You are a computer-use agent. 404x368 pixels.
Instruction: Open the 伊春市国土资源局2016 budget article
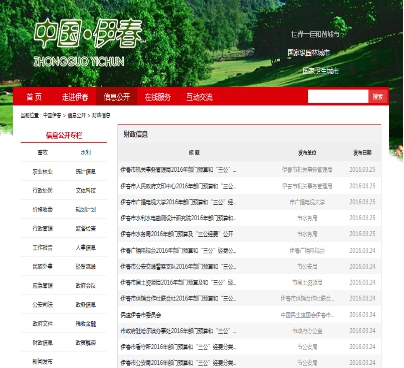tap(178, 282)
